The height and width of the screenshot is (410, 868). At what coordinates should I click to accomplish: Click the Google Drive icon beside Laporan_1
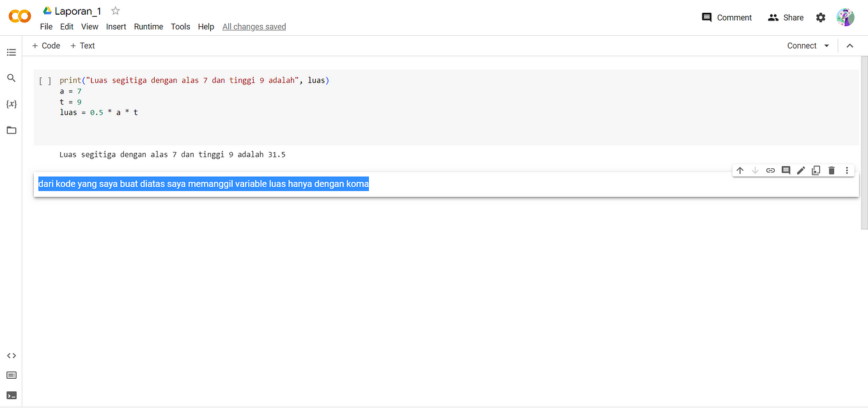[x=47, y=11]
